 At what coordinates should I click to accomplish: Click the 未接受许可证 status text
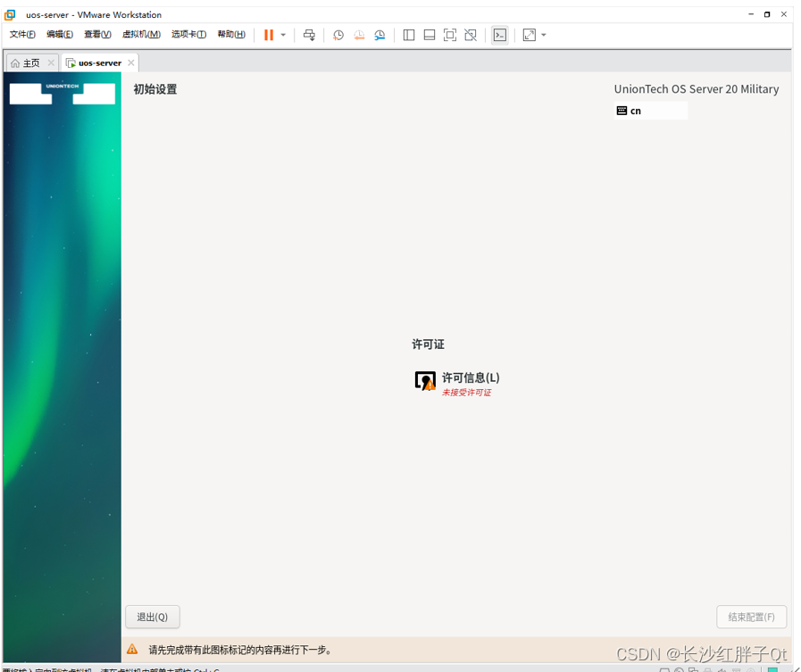tap(466, 392)
